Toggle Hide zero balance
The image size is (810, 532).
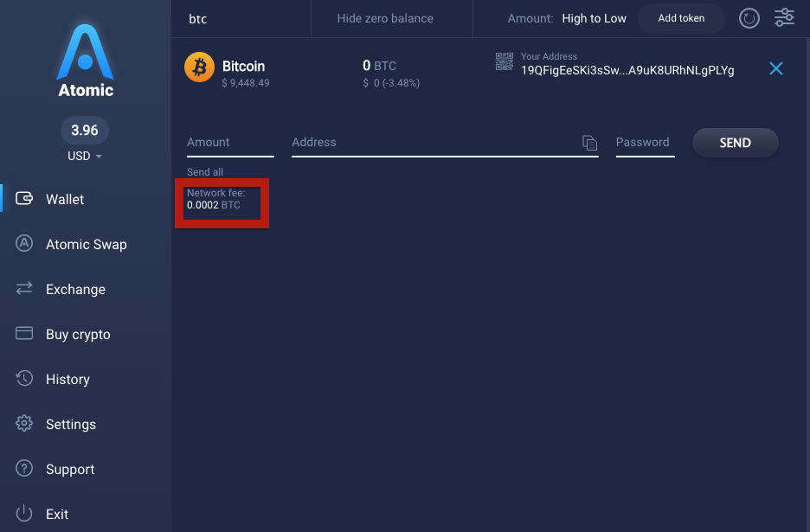[x=385, y=18]
